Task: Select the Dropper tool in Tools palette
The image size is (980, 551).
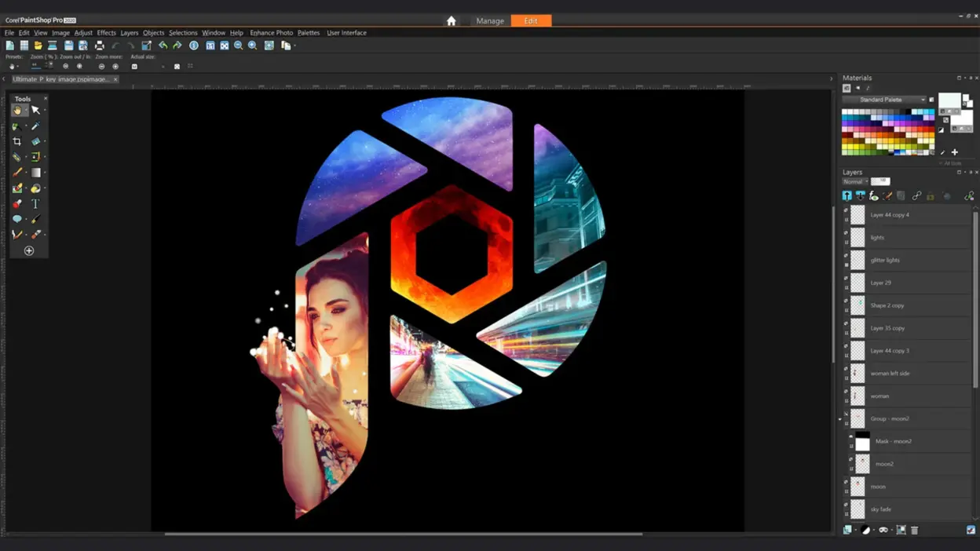Action: click(x=35, y=126)
